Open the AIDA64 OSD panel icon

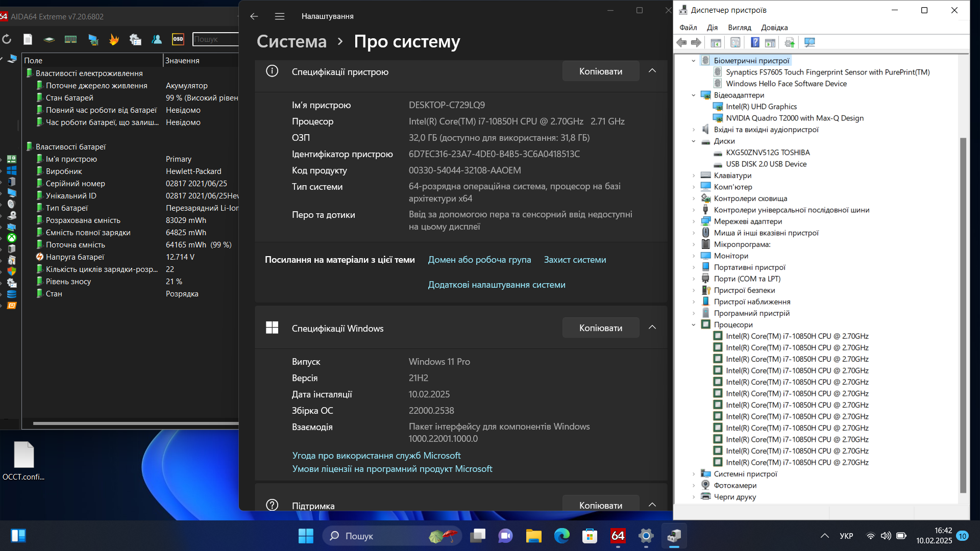pos(178,39)
